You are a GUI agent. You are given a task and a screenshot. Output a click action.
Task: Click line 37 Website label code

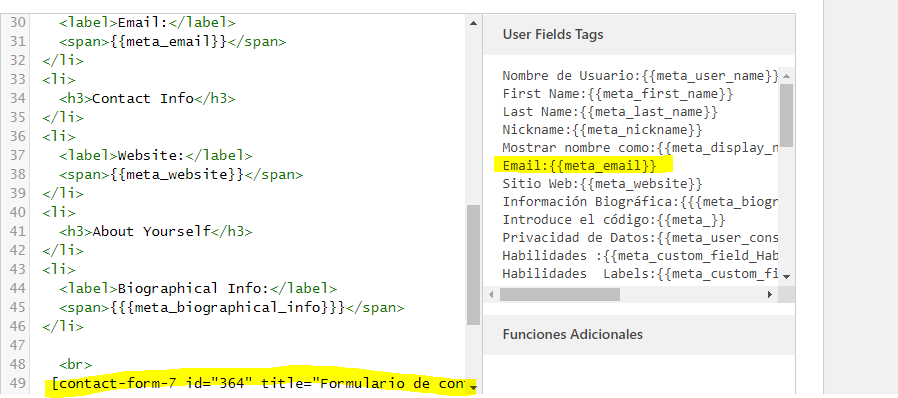point(155,155)
